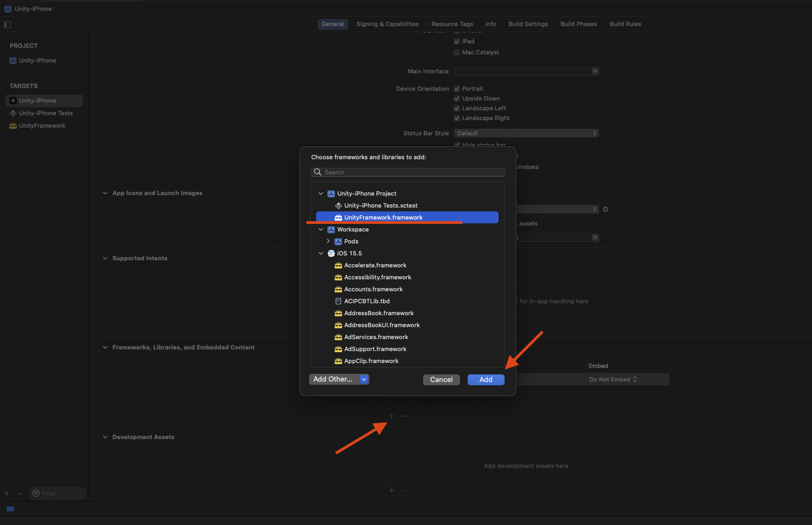This screenshot has height=525, width=812.
Task: Collapse the iOS 15.5 tree node
Action: point(321,253)
